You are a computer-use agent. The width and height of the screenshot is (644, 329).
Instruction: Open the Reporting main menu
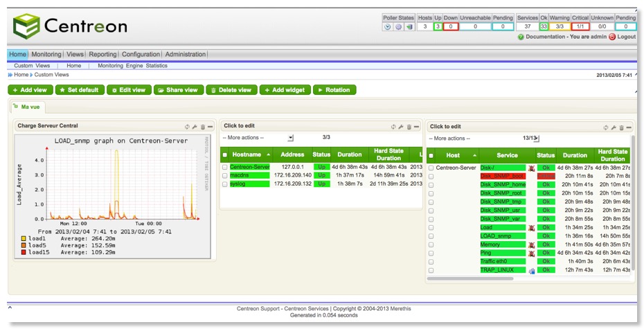pyautogui.click(x=102, y=54)
